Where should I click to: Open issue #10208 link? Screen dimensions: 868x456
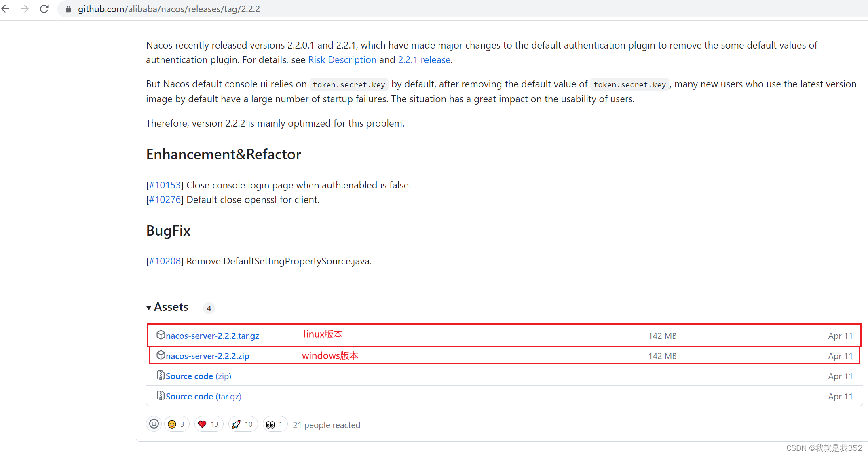[x=165, y=261]
